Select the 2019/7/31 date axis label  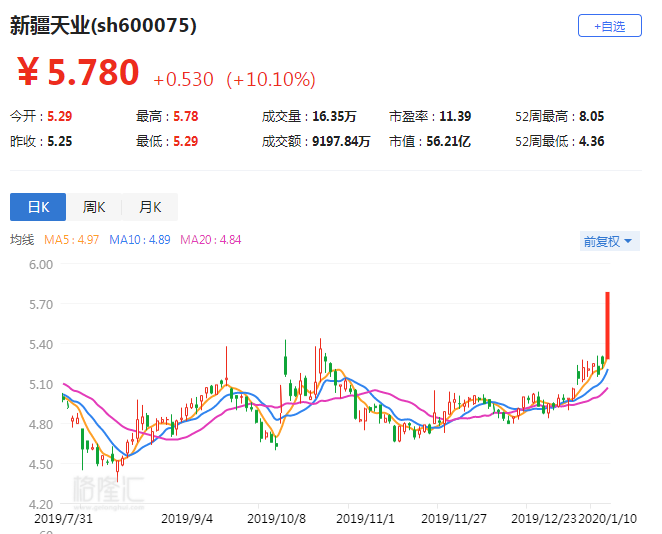[x=63, y=518]
